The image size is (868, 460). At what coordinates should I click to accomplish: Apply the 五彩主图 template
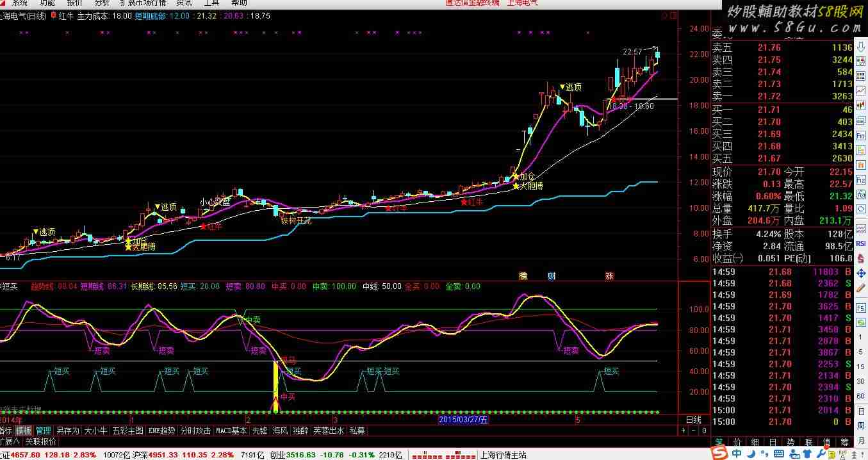tap(128, 431)
